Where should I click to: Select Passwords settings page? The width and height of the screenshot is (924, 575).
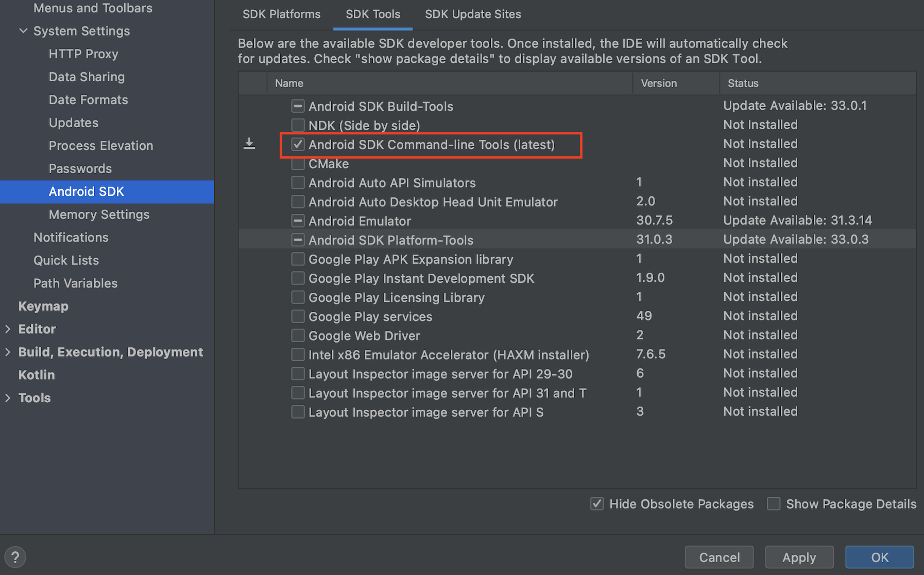click(x=80, y=168)
